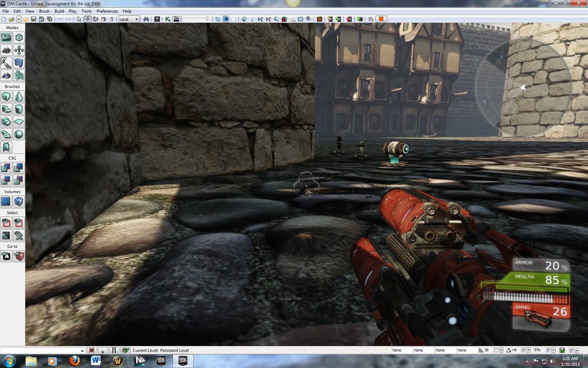This screenshot has height=368, width=588.
Task: Open the binoculars search actors tool
Action: click(146, 19)
